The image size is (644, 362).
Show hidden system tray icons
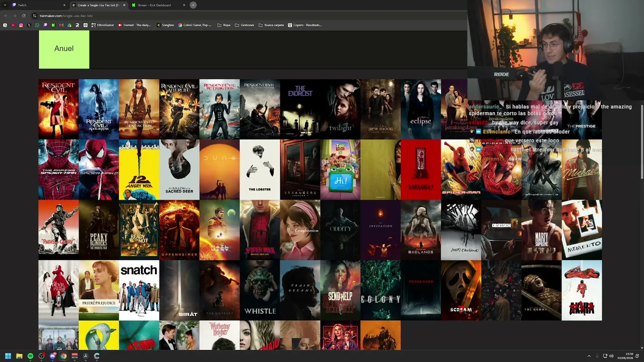pos(589,356)
